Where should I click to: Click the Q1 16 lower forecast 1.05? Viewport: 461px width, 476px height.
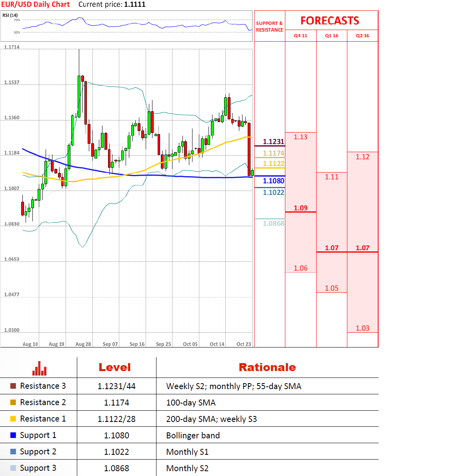332,288
